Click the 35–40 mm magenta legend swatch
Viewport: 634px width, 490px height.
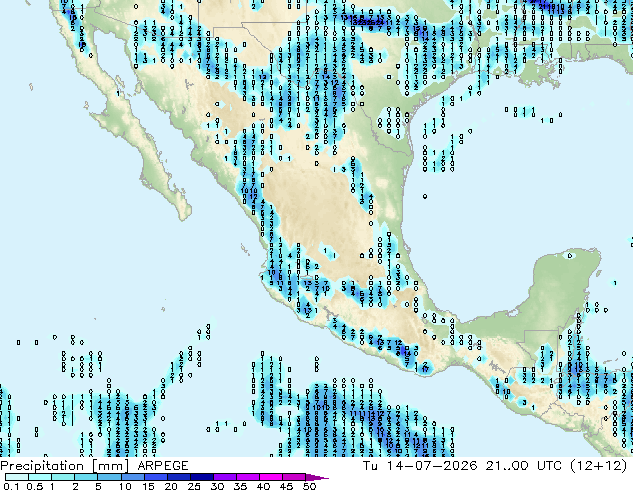pyautogui.click(x=248, y=477)
